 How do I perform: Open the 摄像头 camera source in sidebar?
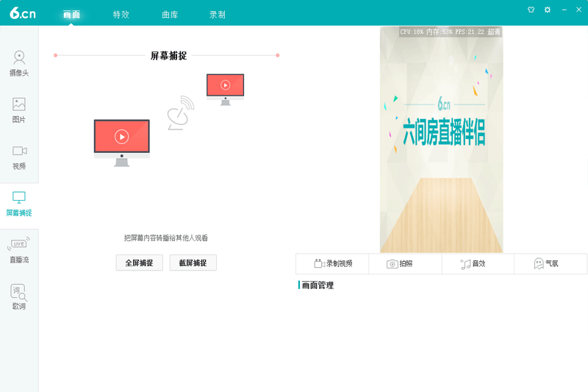19,64
